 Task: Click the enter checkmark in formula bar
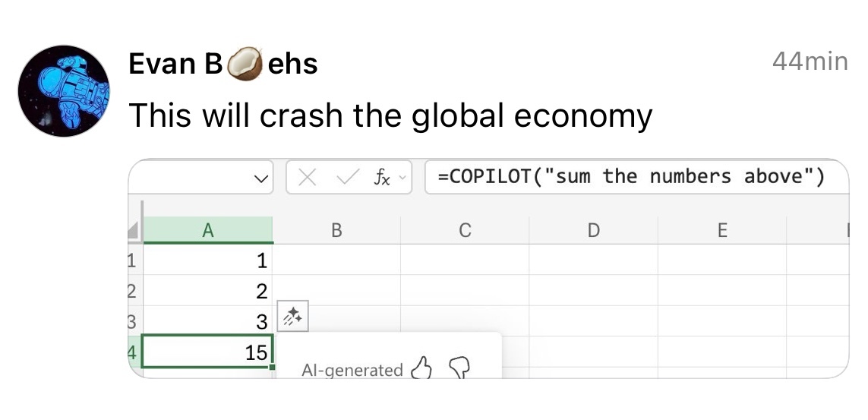click(x=346, y=178)
